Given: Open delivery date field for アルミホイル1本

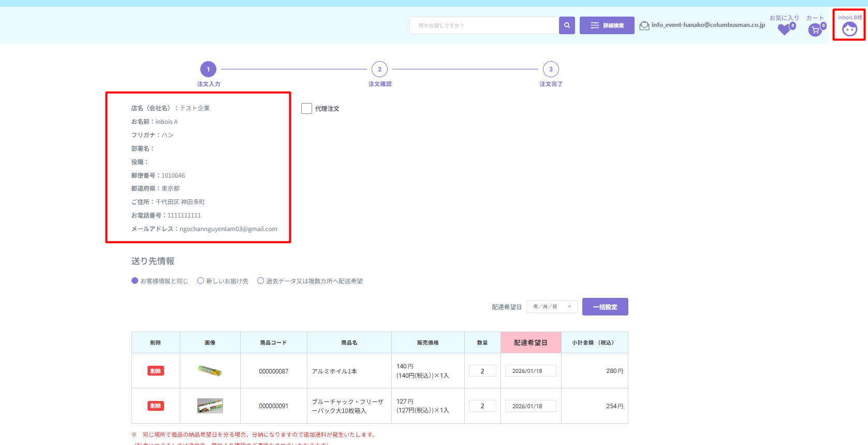Looking at the screenshot, I should 530,371.
